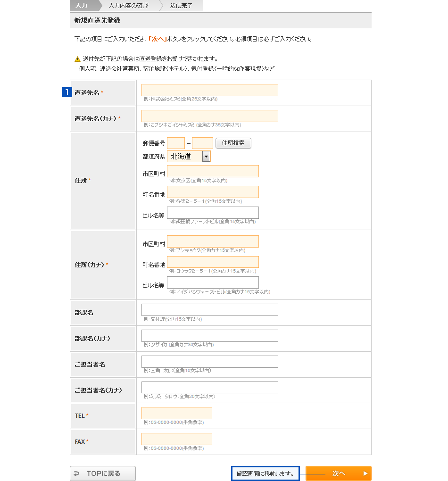448x481 pixels.
Task: Click the 部課名(カナ) input field
Action: [209, 336]
